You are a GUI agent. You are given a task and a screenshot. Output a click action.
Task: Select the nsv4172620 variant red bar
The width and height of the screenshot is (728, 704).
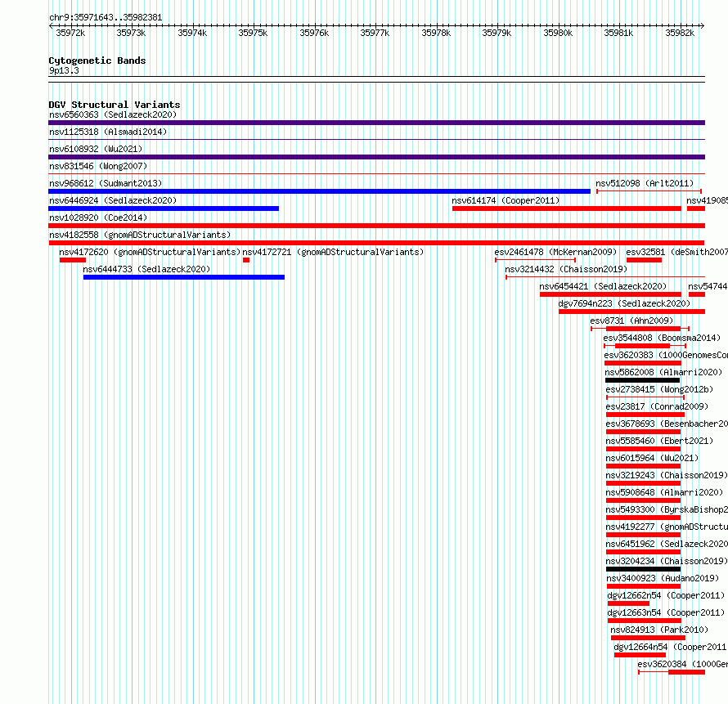point(73,260)
